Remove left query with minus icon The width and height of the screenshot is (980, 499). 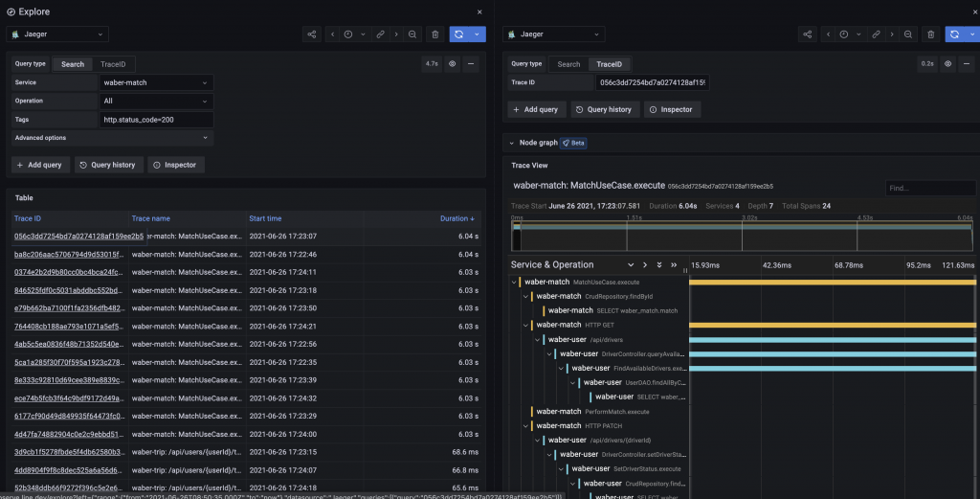(x=471, y=64)
